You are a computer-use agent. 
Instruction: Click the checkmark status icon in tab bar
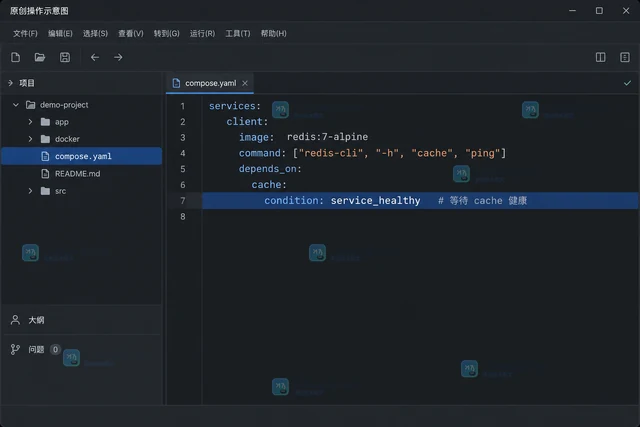point(627,83)
